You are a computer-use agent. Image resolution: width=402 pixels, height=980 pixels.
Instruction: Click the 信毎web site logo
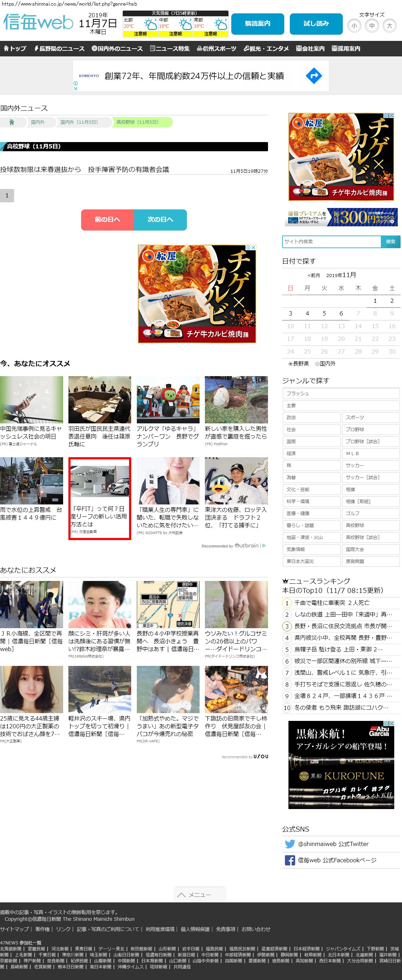[38, 22]
